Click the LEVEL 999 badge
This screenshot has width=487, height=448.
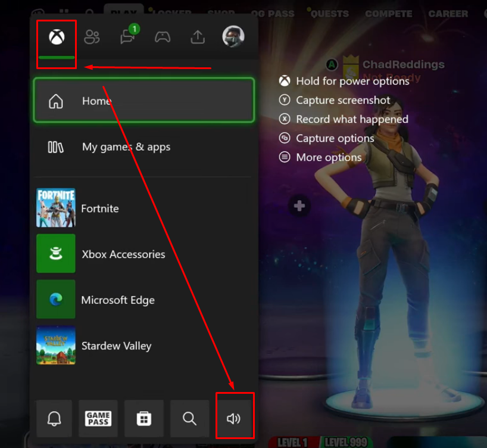click(345, 442)
